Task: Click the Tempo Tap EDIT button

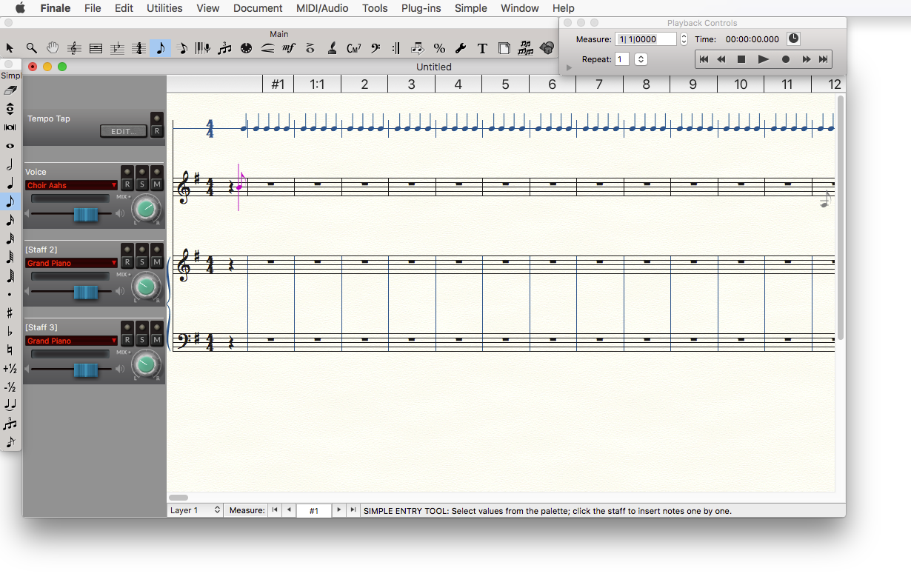Action: pos(124,131)
